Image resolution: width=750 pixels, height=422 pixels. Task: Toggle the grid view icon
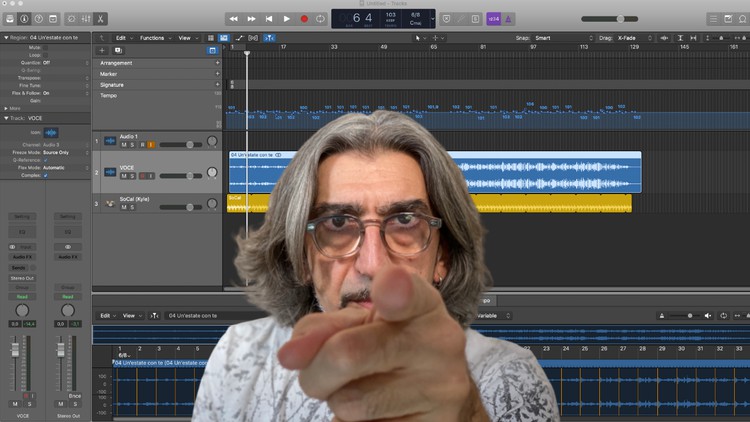pyautogui.click(x=210, y=38)
